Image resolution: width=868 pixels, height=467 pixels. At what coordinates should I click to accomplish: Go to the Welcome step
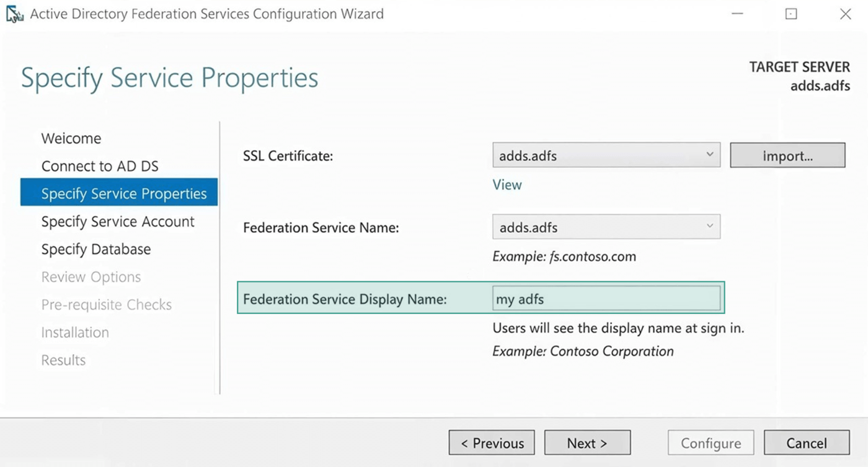coord(71,138)
